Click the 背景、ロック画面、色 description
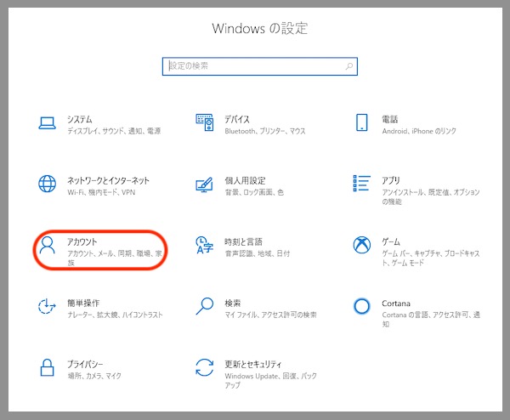 [x=254, y=192]
